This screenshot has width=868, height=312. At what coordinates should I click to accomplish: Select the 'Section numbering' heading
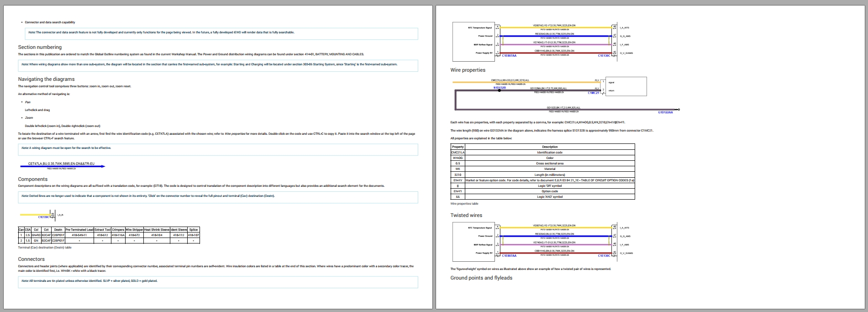(40, 47)
